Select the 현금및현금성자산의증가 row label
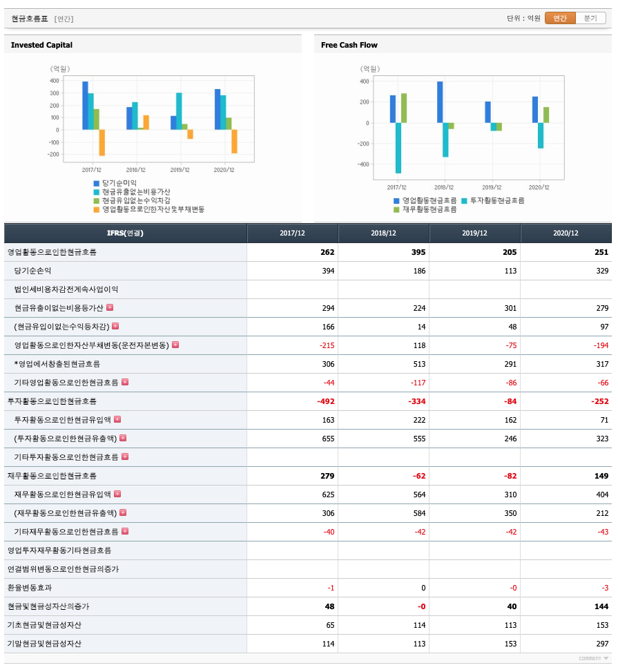Screen dimensions: 618x672 48,606
